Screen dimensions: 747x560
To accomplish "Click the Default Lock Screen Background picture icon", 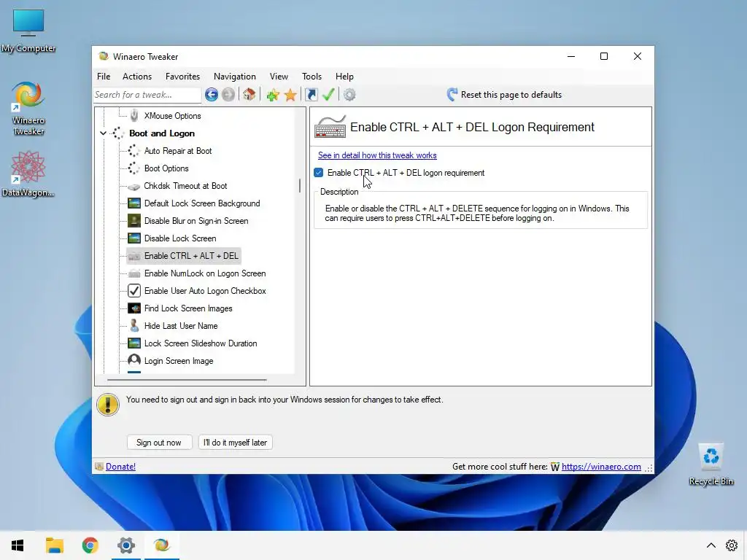I will (134, 203).
